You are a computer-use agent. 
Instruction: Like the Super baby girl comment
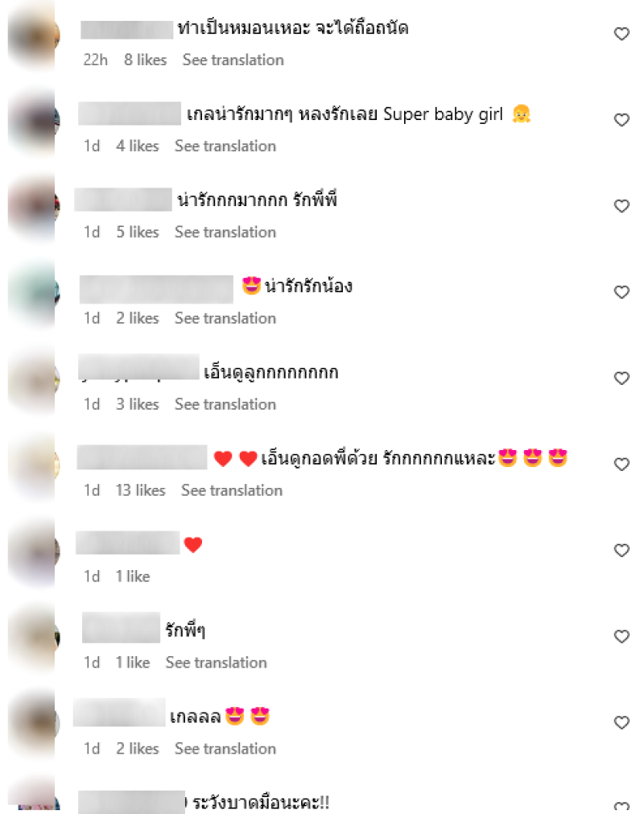621,120
